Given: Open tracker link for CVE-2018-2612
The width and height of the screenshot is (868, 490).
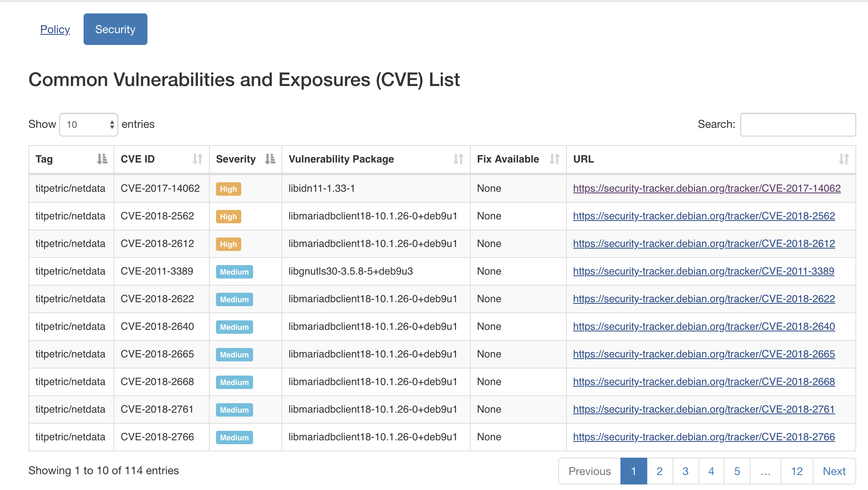Looking at the screenshot, I should pyautogui.click(x=704, y=244).
